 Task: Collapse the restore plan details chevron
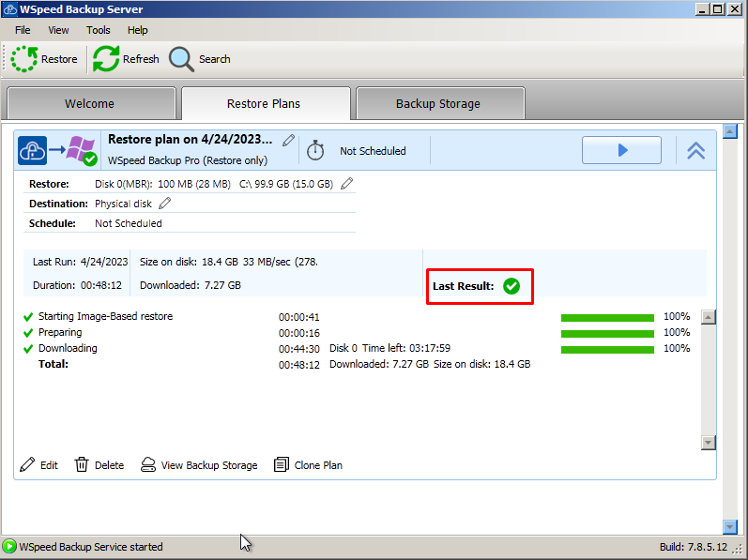[x=696, y=151]
